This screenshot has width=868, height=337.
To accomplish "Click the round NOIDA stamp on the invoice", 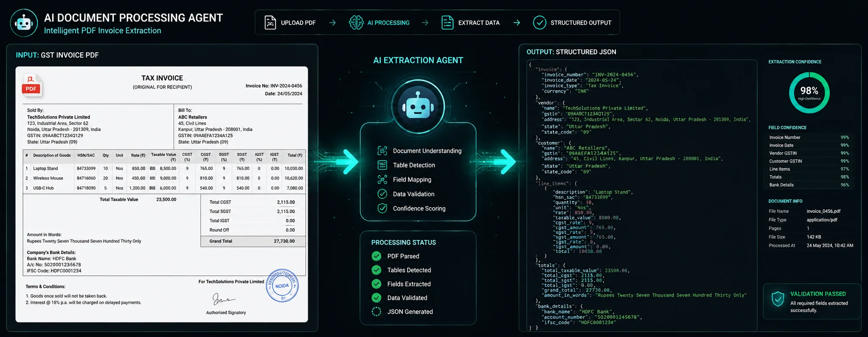I will click(x=282, y=286).
